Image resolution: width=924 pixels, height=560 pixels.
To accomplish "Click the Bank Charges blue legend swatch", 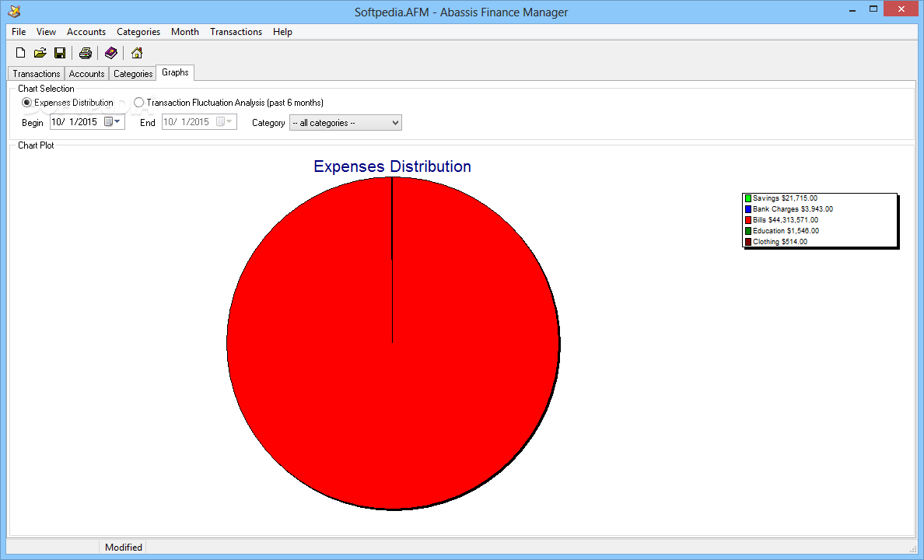I will 747,209.
